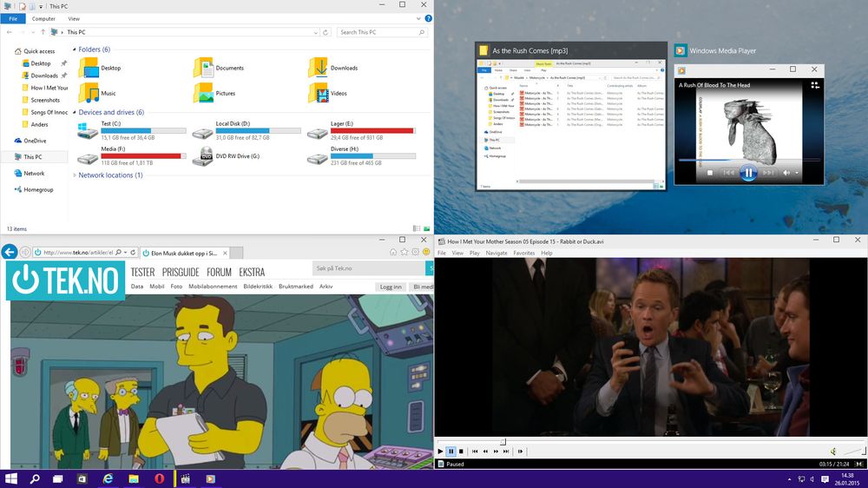Image resolution: width=868 pixels, height=488 pixels.
Task: Open the Explorer address bar history dropdown
Action: pos(316,33)
